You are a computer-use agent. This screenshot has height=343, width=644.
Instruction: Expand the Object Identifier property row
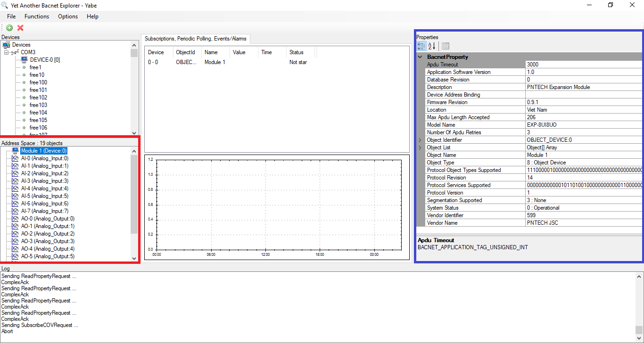tap(419, 140)
